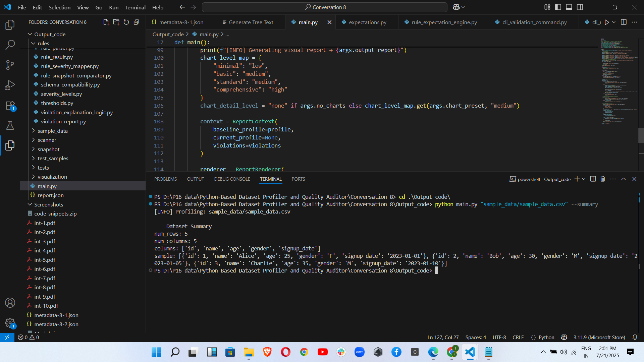Change line ending via CRLF
This screenshot has height=362, width=644.
pos(518,337)
